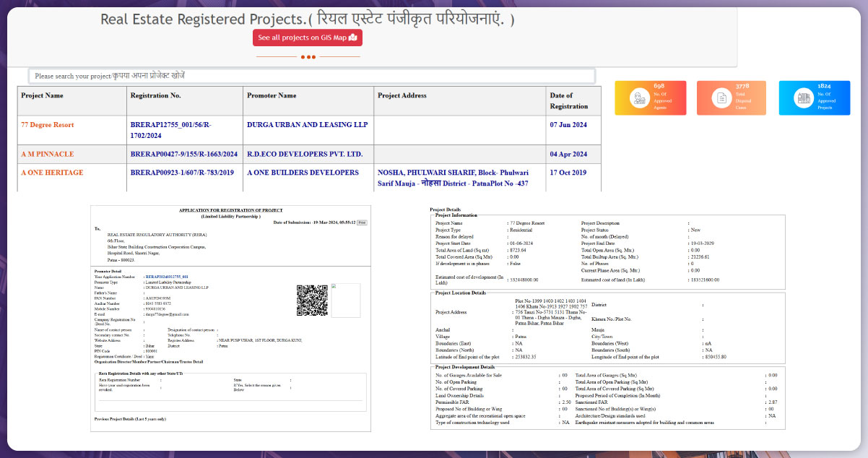
Task: Click the Approved Agents person icon
Action: coord(639,99)
